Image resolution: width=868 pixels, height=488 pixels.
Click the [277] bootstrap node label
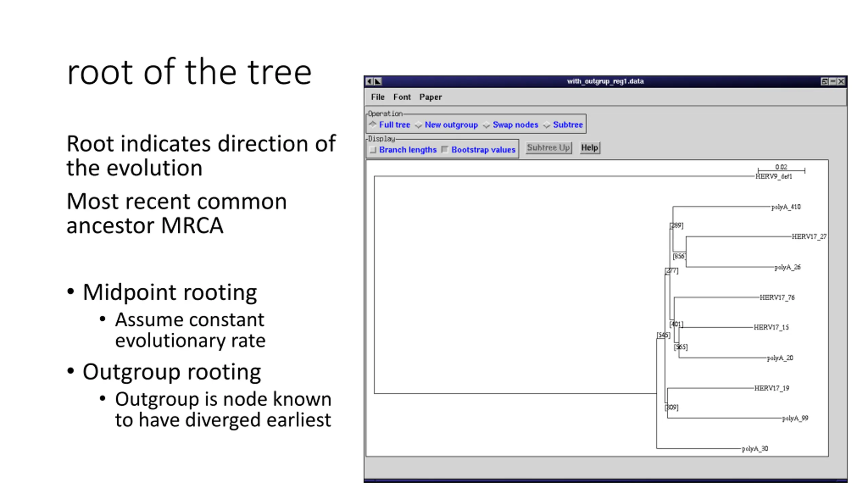[672, 271]
